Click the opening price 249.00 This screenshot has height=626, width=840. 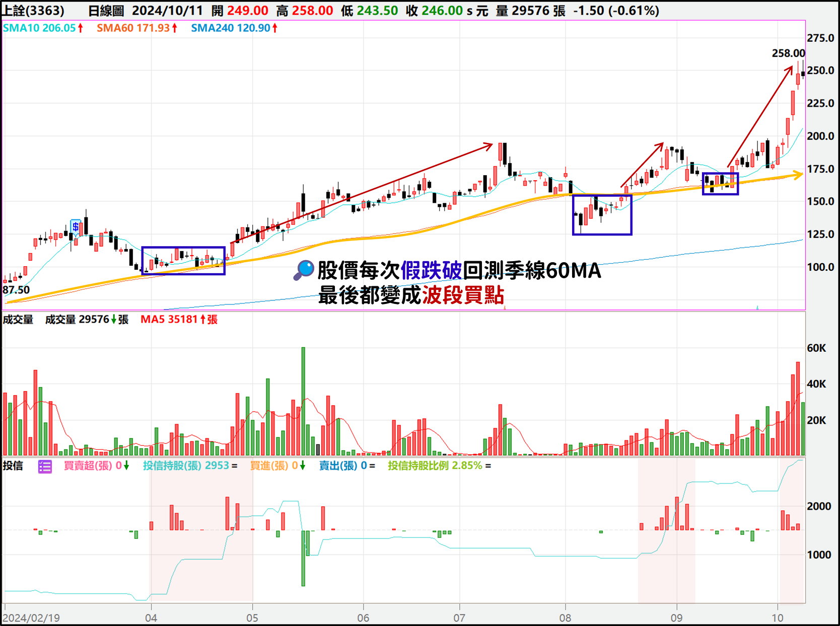click(x=247, y=11)
